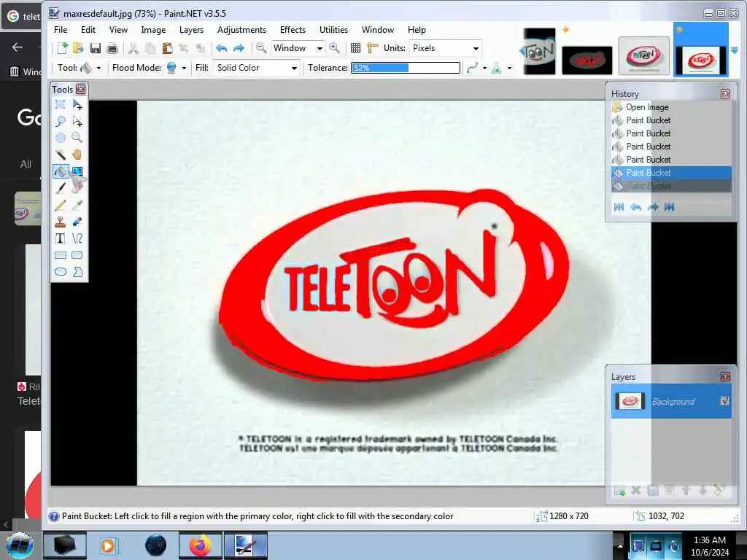Viewport: 747px width, 560px height.
Task: Select the Clone Stamp tool
Action: 61,222
